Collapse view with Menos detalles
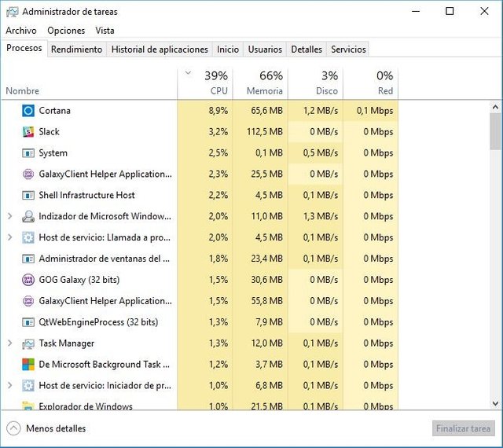 pyautogui.click(x=47, y=428)
